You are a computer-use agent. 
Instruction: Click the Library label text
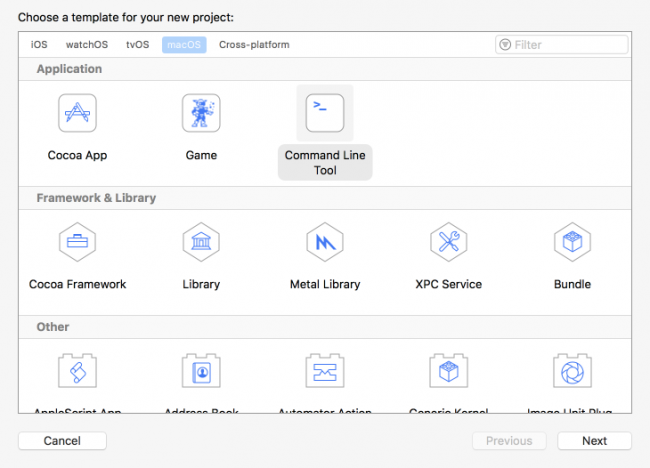click(201, 284)
